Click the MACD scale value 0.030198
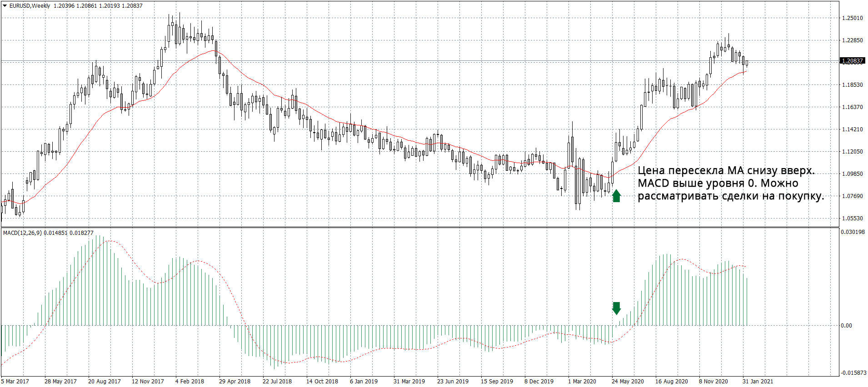868x387 pixels. point(853,232)
